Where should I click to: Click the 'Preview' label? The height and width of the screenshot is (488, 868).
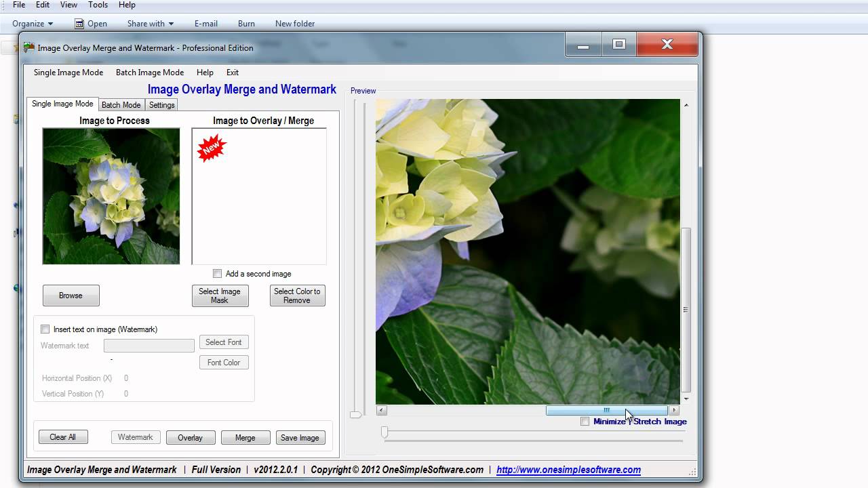(363, 91)
